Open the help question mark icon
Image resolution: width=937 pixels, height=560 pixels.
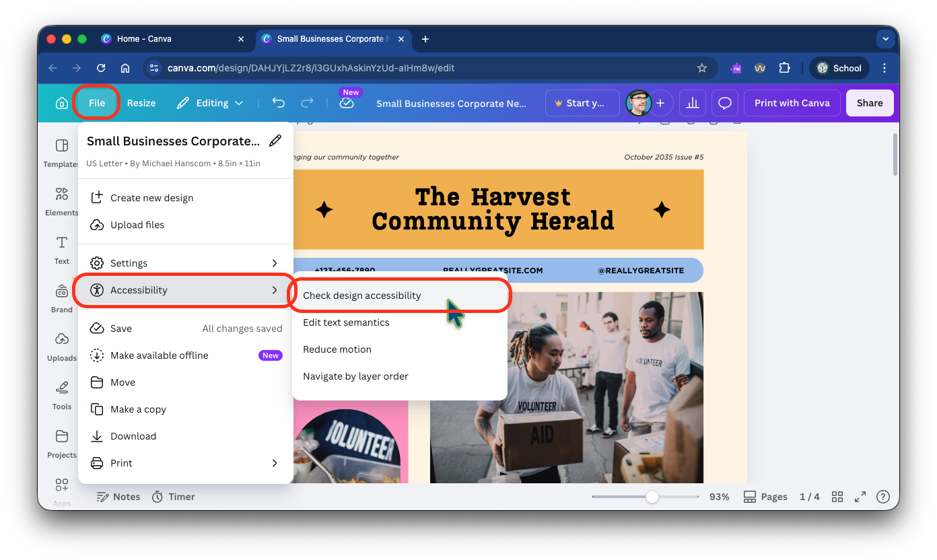[883, 497]
